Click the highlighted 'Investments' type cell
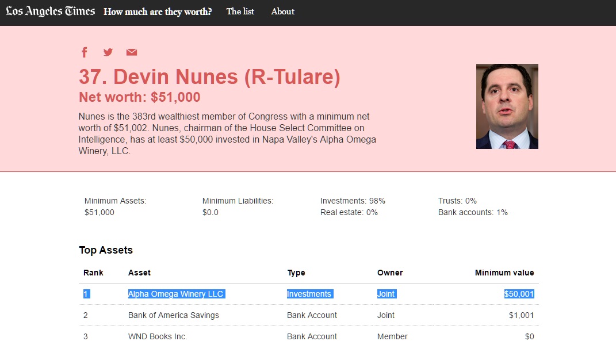Viewport: 616px width, 364px height. (x=310, y=294)
